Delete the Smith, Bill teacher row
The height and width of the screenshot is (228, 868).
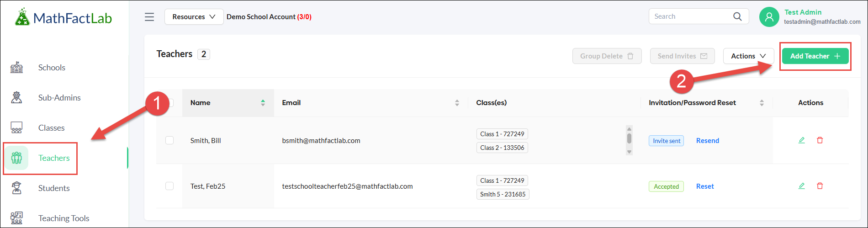coord(820,140)
